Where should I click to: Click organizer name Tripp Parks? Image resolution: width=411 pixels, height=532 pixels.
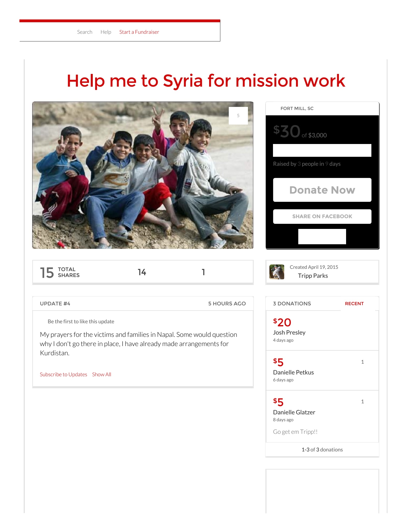pos(313,276)
